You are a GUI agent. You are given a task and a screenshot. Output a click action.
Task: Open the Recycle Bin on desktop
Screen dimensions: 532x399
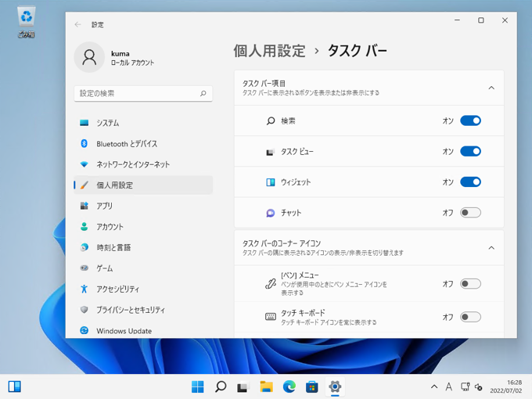pos(26,22)
